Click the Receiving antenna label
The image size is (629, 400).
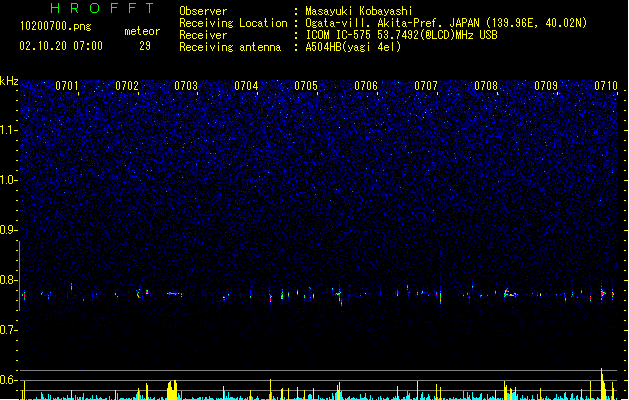[x=230, y=47]
